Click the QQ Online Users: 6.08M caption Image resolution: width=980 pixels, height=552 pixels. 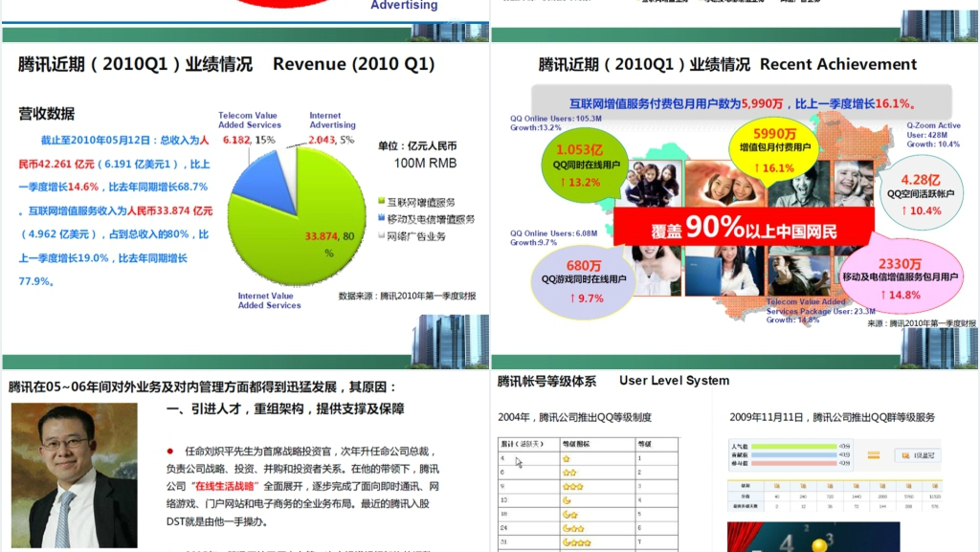click(553, 238)
